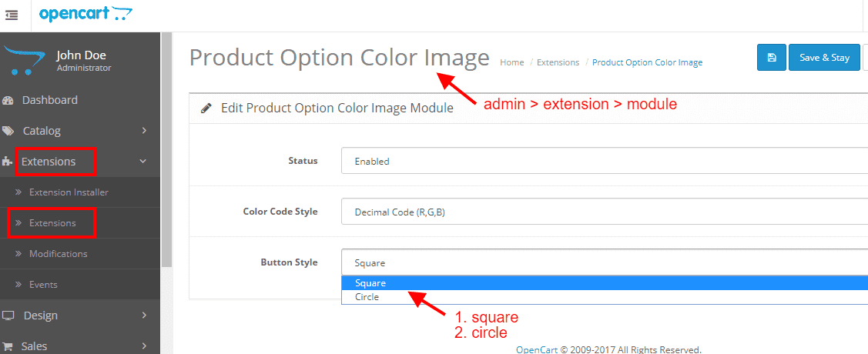Open the Color Code Style dropdown
Screen dimensions: 868x354
[605, 212]
